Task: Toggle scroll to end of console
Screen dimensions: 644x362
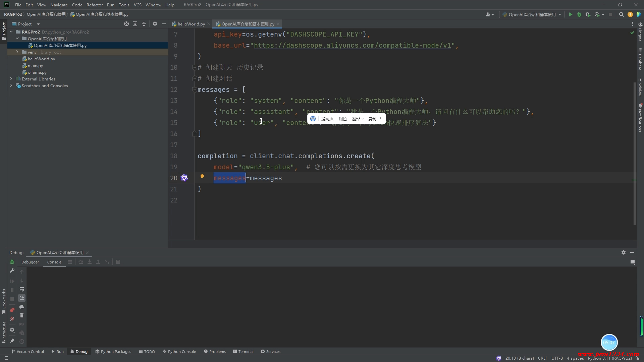Action: [22, 298]
